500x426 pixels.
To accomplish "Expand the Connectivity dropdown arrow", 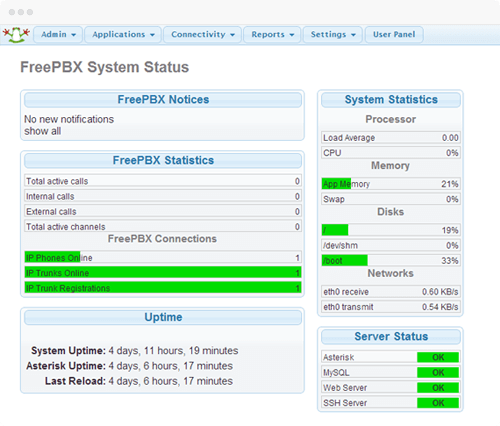I will [232, 35].
